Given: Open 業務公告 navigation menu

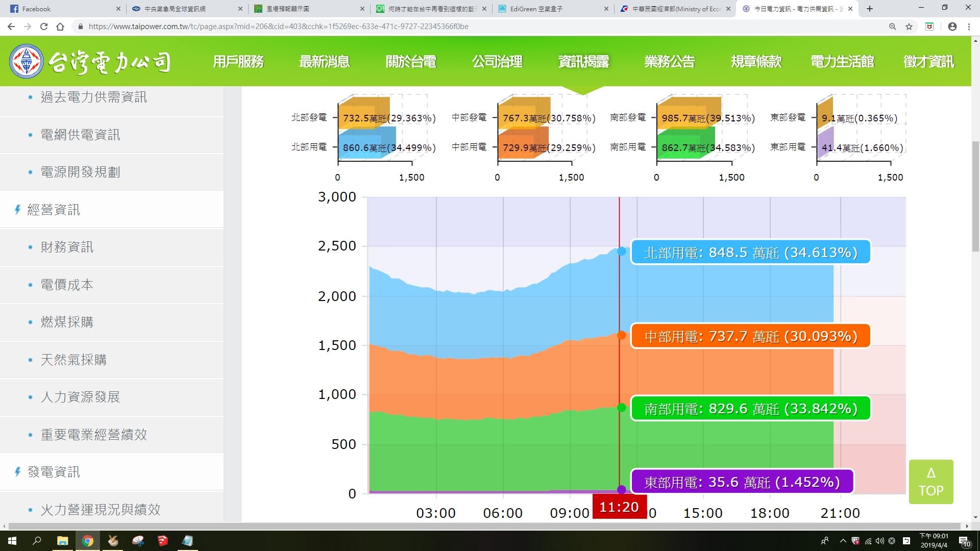Looking at the screenshot, I should point(670,62).
